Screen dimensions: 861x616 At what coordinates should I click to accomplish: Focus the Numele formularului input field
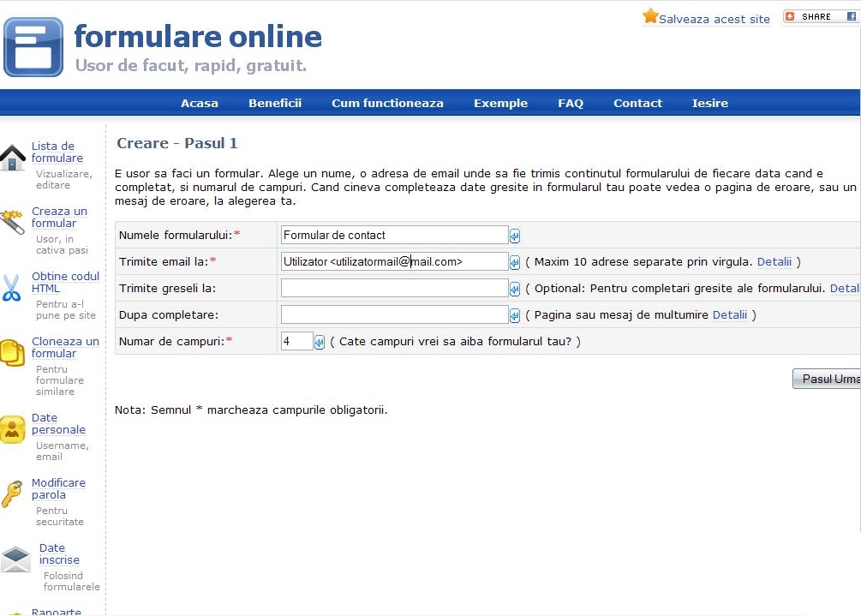tap(394, 235)
